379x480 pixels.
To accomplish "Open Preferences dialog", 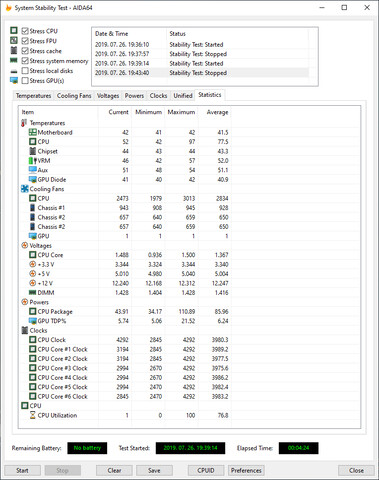I will click(x=246, y=470).
